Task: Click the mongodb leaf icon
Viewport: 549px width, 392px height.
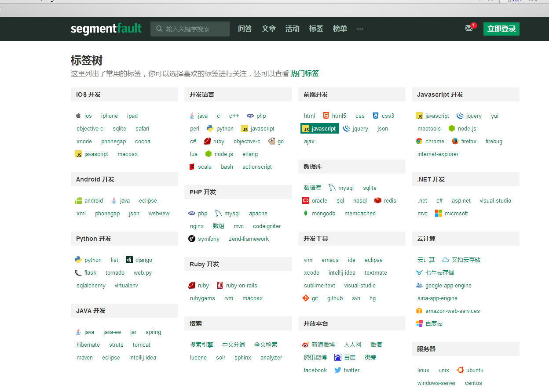Action: [x=306, y=213]
